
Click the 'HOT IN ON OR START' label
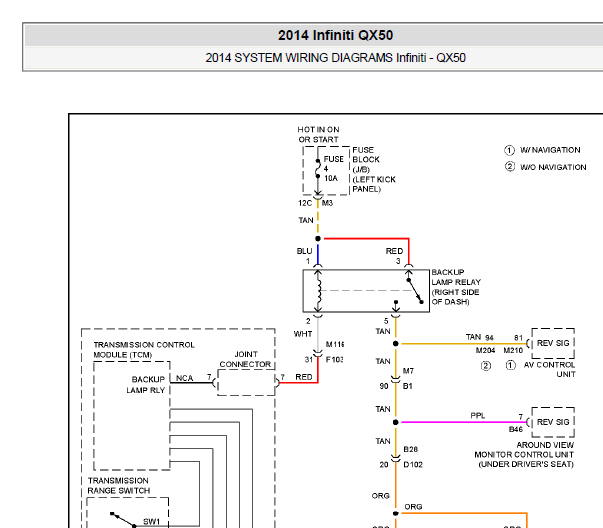(318, 135)
